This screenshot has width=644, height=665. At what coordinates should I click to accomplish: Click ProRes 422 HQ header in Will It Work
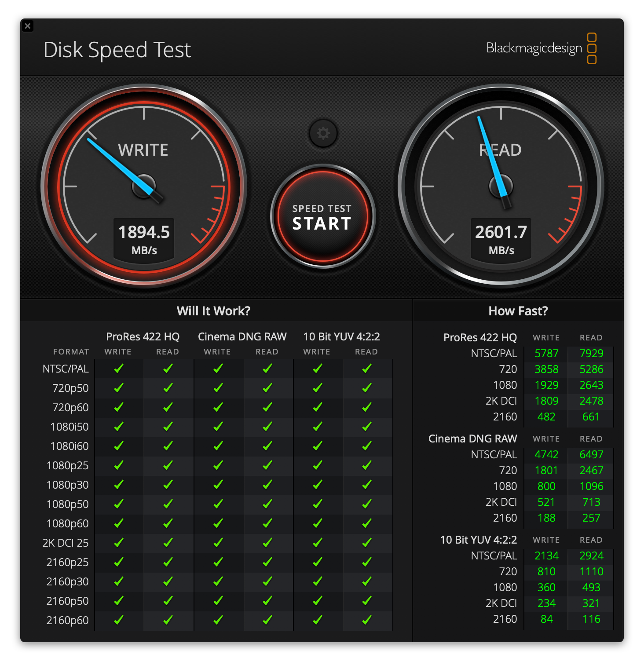tap(143, 337)
